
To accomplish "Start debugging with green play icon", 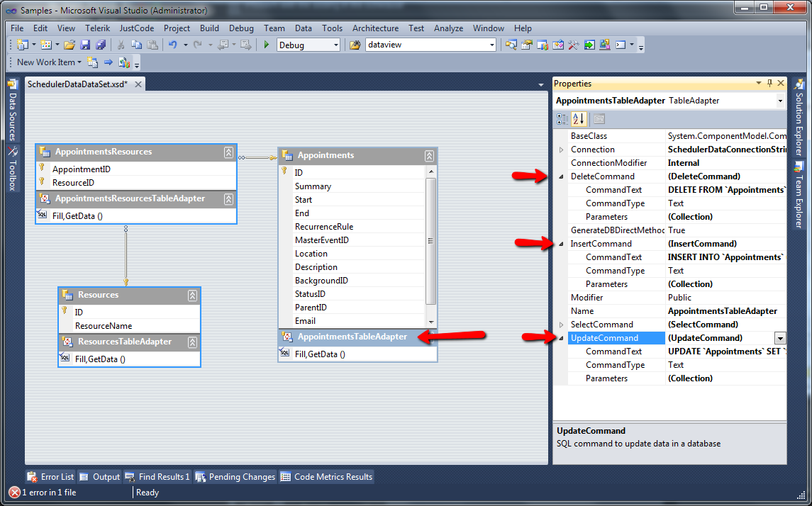I will tap(266, 45).
